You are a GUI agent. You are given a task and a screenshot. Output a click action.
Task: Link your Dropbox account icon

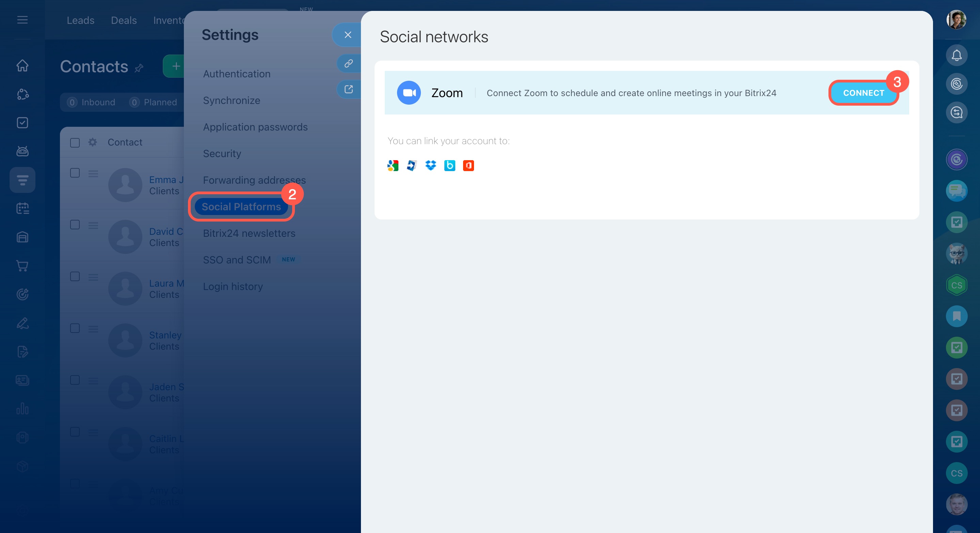(x=431, y=166)
